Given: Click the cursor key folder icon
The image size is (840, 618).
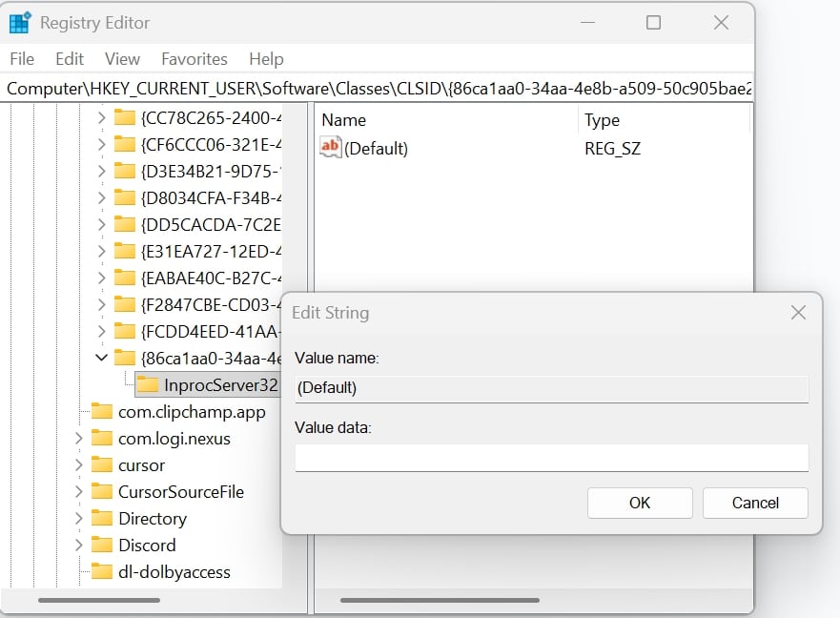Looking at the screenshot, I should pyautogui.click(x=102, y=464).
